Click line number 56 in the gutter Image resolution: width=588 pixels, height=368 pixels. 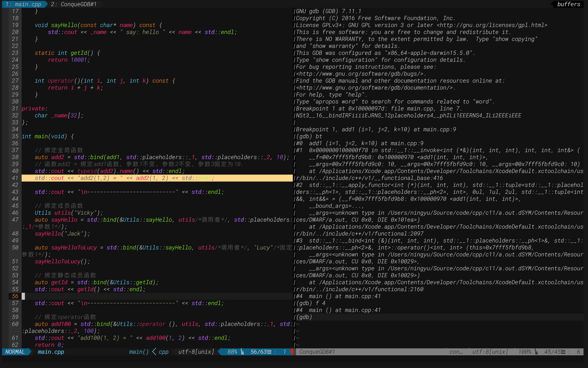coord(15,296)
